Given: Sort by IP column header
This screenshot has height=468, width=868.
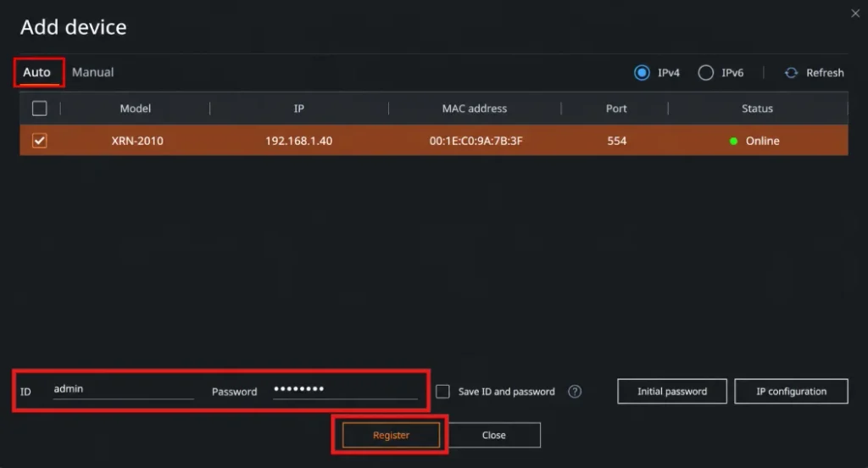Looking at the screenshot, I should 299,109.
